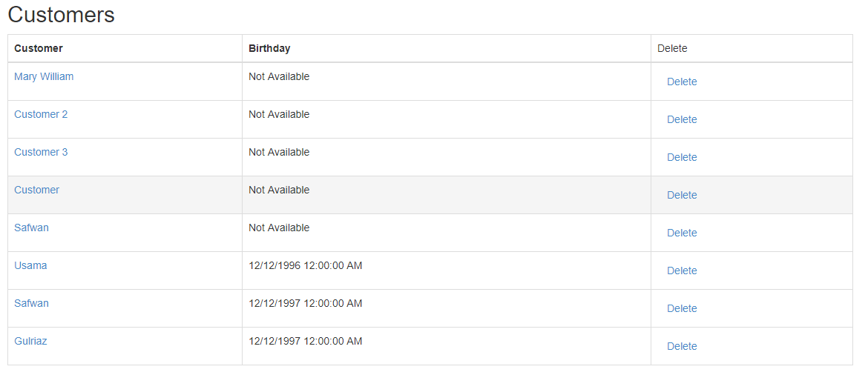Click the Customer column header
This screenshot has height=375, width=868.
pos(39,48)
